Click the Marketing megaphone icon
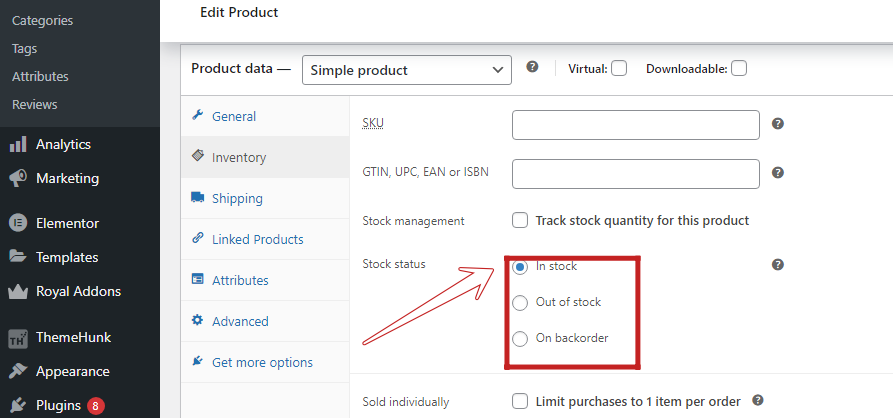 coord(17,179)
